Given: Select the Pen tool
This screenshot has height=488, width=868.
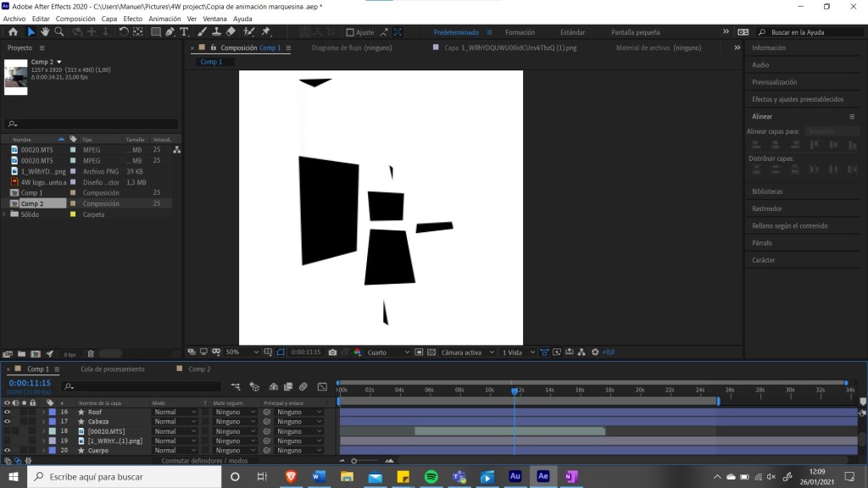Looking at the screenshot, I should [170, 32].
